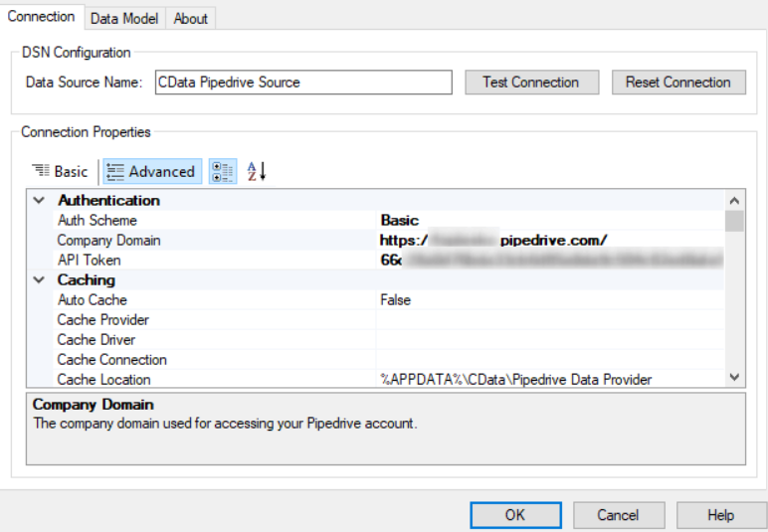Toggle categorized property view icon
The height and width of the screenshot is (532, 768).
[x=223, y=171]
